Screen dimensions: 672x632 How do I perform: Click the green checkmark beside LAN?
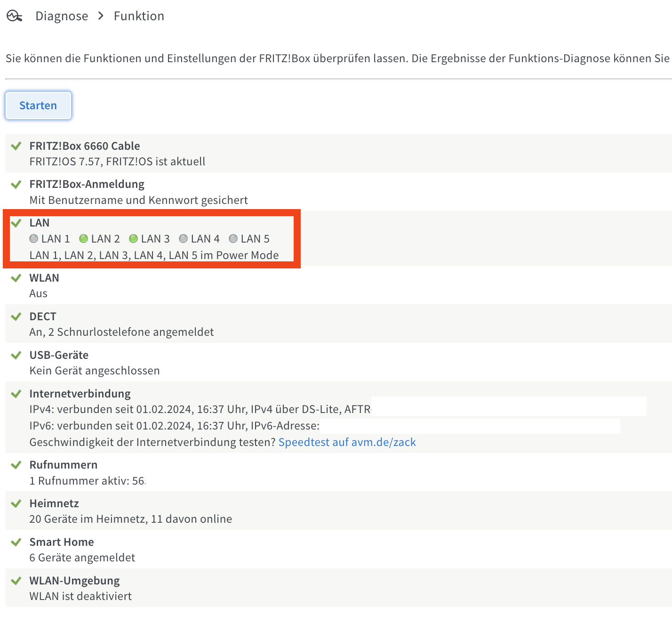click(16, 223)
